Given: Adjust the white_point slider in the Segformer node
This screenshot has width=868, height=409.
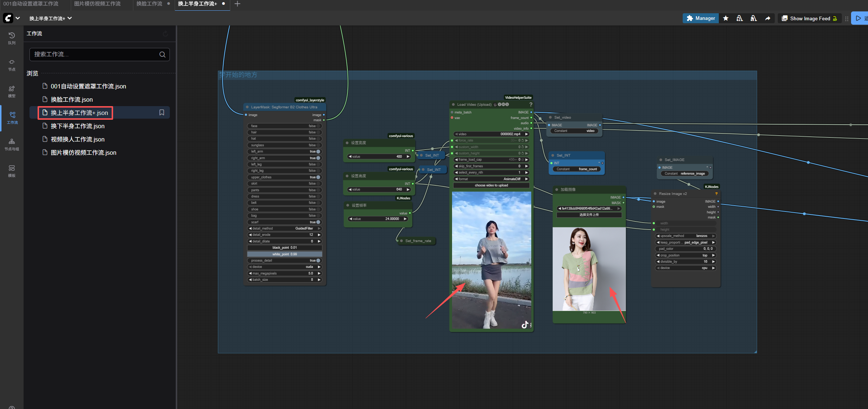Looking at the screenshot, I should point(284,254).
